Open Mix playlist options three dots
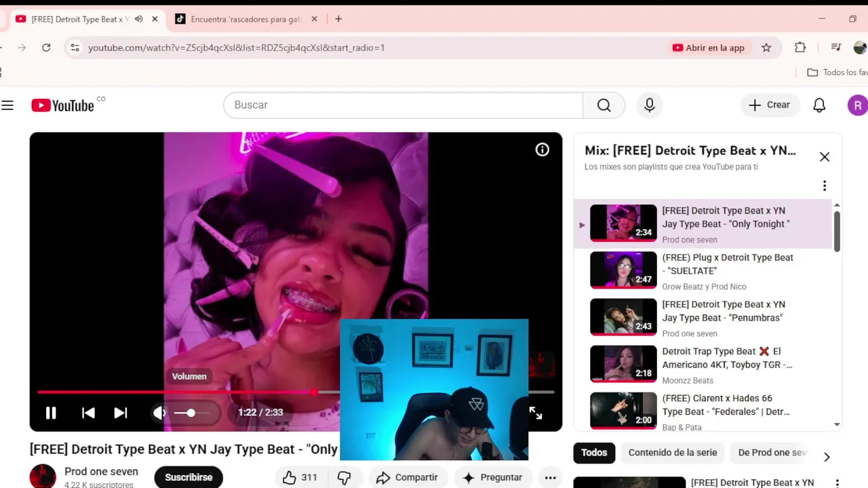 [x=825, y=186]
